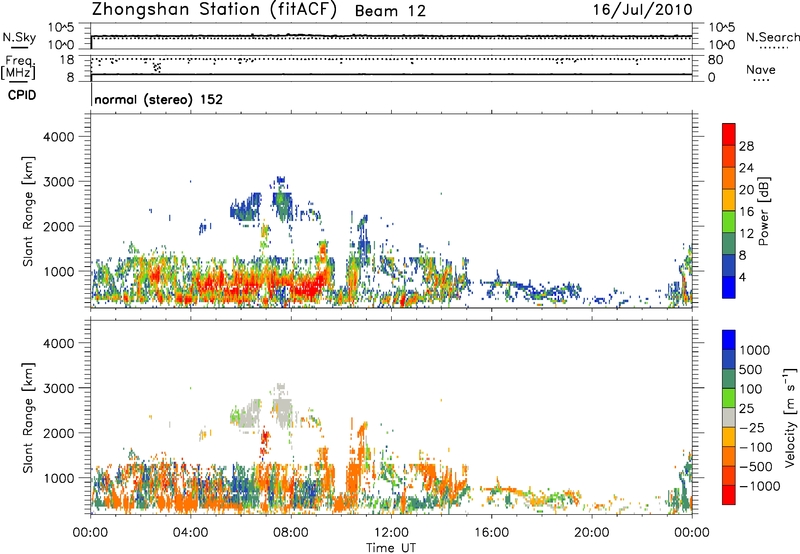Click the 'Power [dB]' color bar title
This screenshot has height=554, width=800.
(x=763, y=211)
